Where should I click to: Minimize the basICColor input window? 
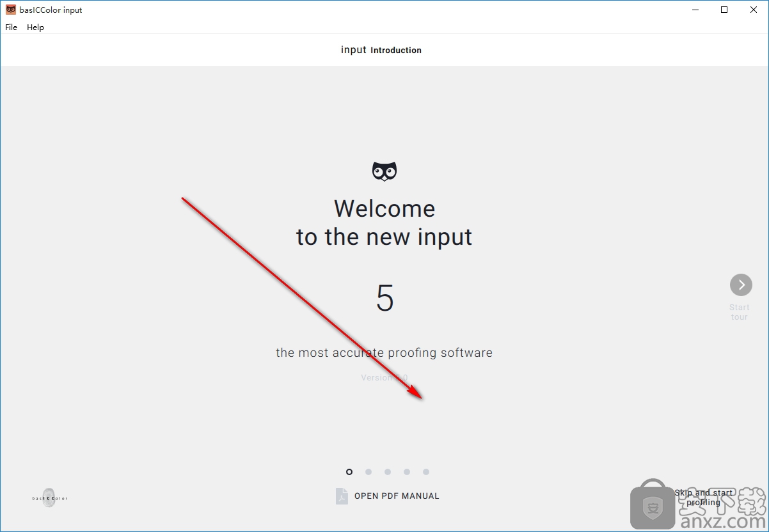tap(694, 10)
